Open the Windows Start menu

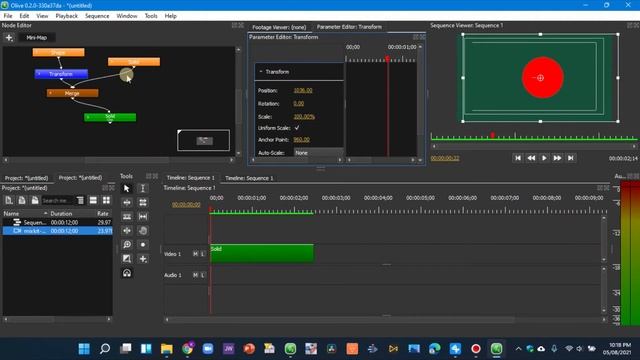pos(84,349)
